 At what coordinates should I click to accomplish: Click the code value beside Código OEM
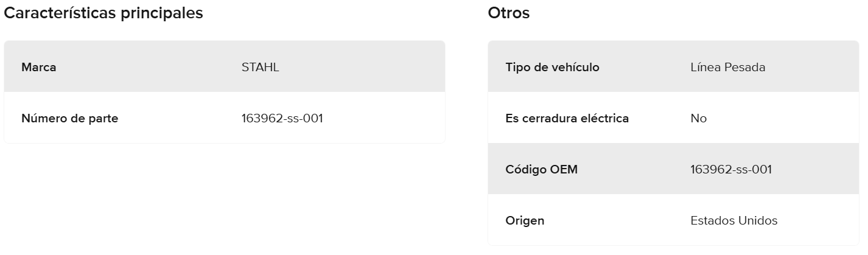coord(731,170)
